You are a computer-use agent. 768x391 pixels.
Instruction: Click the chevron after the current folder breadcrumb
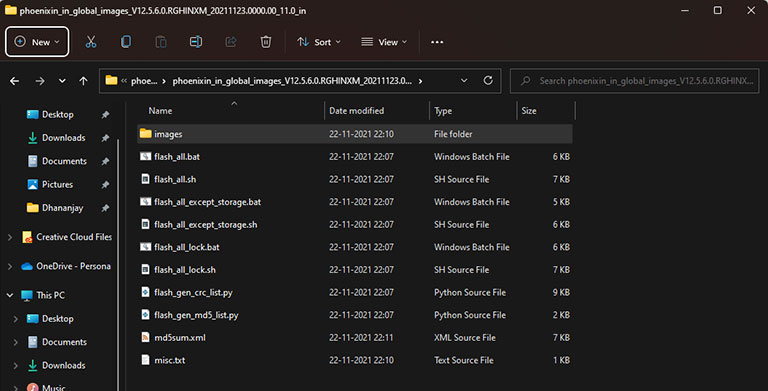(x=420, y=81)
